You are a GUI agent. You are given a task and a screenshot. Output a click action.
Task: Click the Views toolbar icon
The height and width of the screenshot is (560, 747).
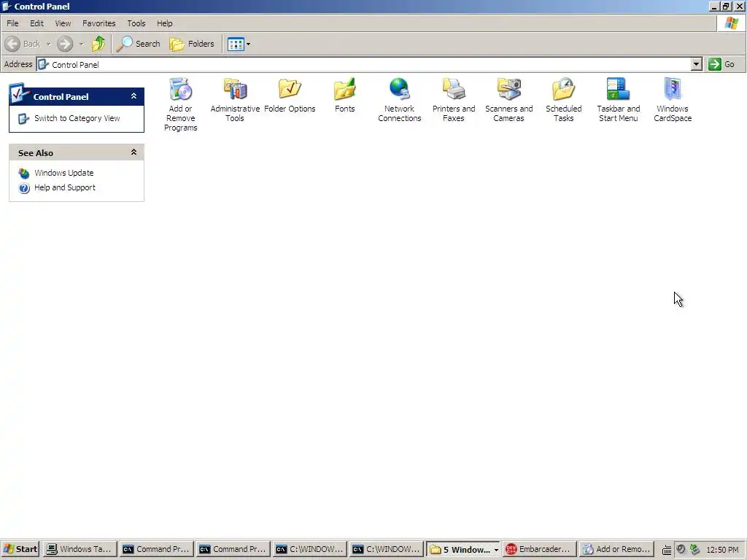tap(236, 44)
